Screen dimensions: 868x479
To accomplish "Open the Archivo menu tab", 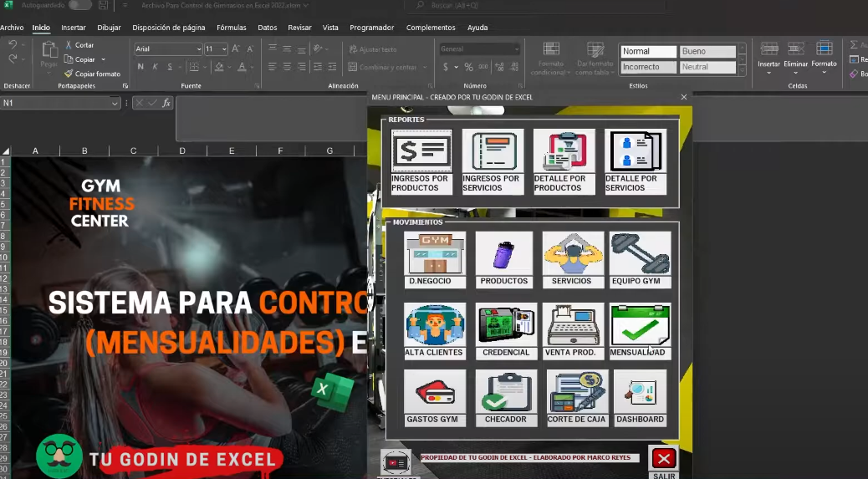I will 12,27.
